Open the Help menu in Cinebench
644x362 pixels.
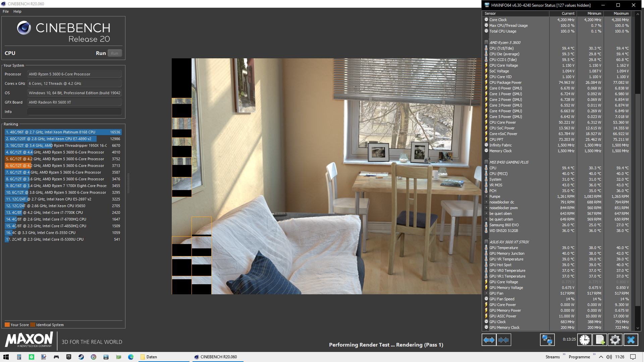[x=17, y=11]
